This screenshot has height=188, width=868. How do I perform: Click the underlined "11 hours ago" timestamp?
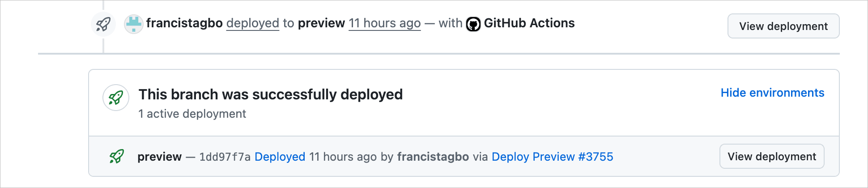coord(385,23)
